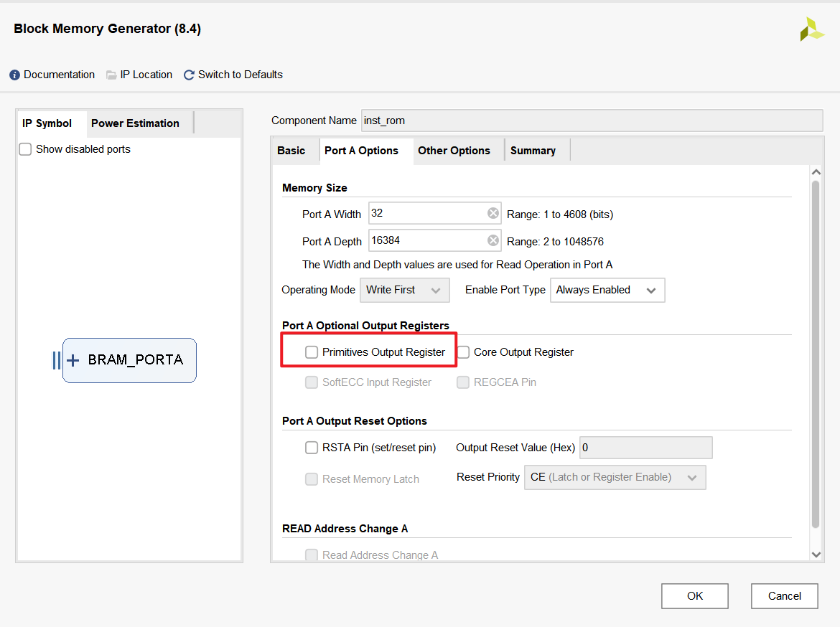Click Range: 1 to 4608 (bits) text
Screen dimensions: 840x627
[560, 214]
